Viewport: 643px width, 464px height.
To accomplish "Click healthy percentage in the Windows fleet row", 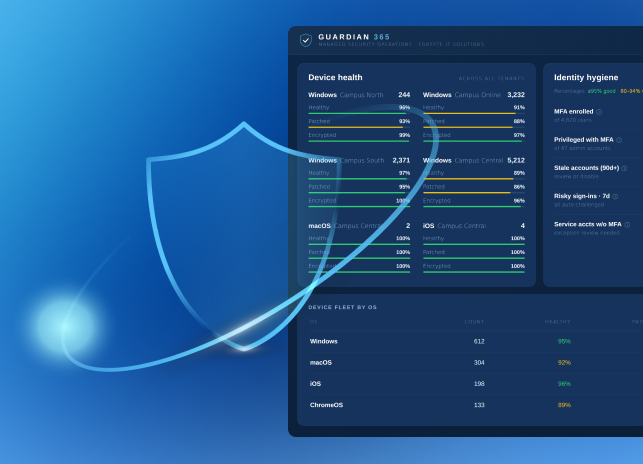I will (x=564, y=341).
